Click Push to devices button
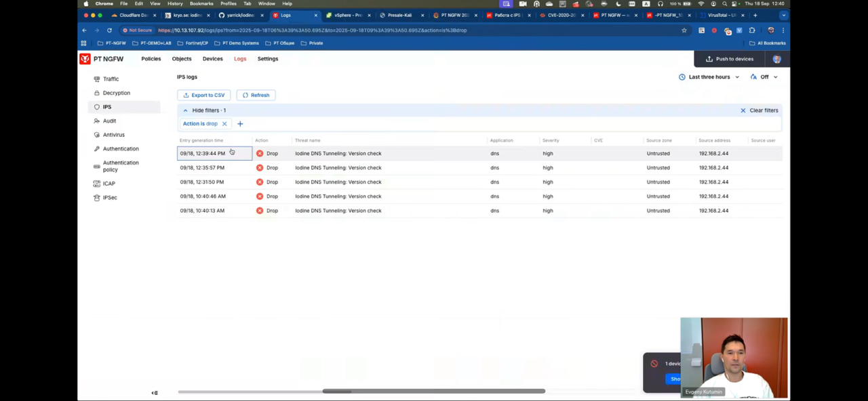 pyautogui.click(x=730, y=59)
